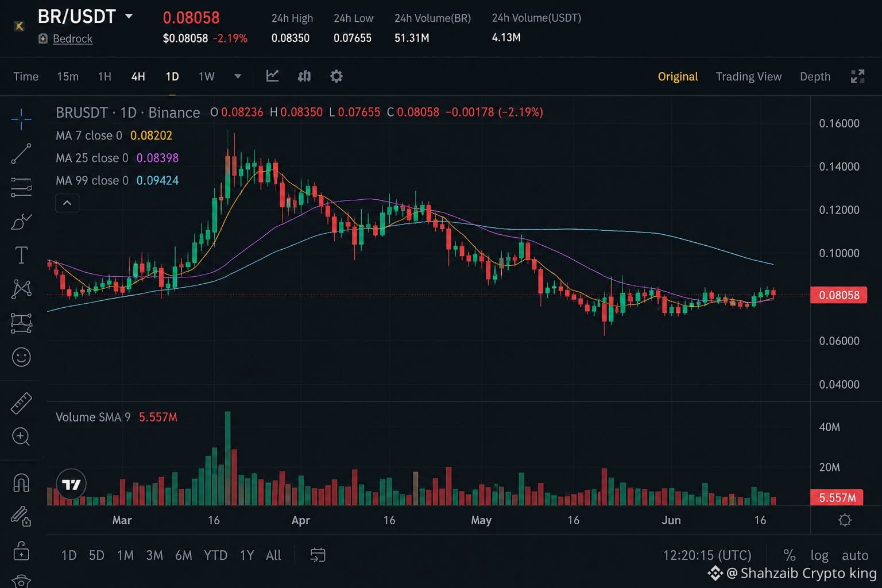Hide all drawings eye icon
The image size is (882, 588).
[x=21, y=581]
